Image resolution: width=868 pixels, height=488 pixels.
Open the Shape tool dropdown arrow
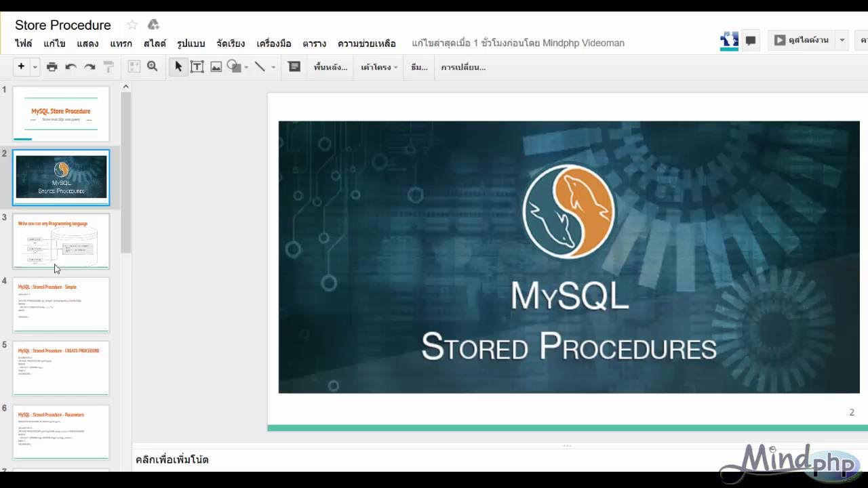pyautogui.click(x=246, y=67)
